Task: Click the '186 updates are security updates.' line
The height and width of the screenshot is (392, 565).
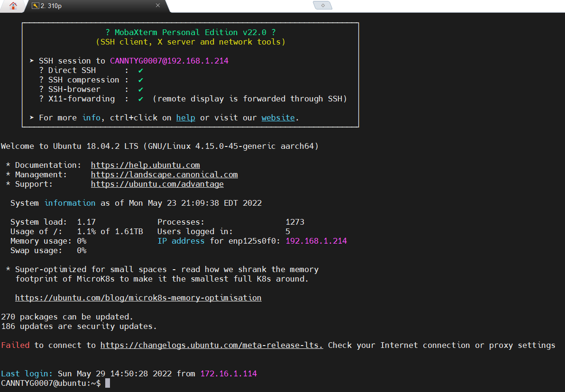Action: [79, 327]
